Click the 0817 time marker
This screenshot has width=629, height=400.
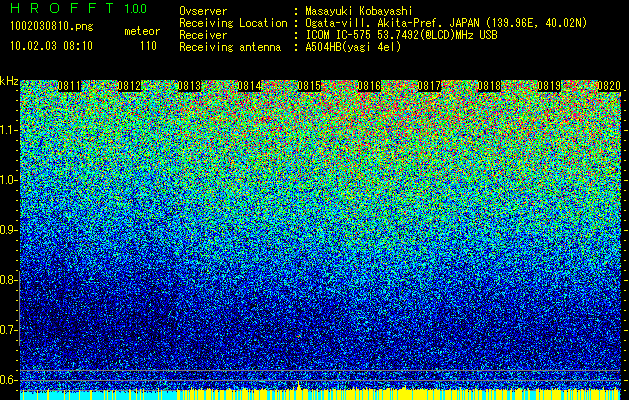(429, 86)
